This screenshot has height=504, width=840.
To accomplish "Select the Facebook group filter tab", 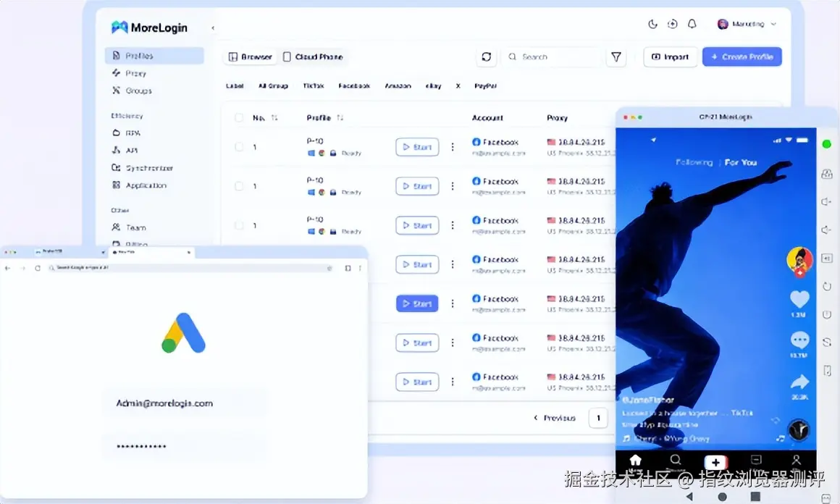I will [354, 85].
